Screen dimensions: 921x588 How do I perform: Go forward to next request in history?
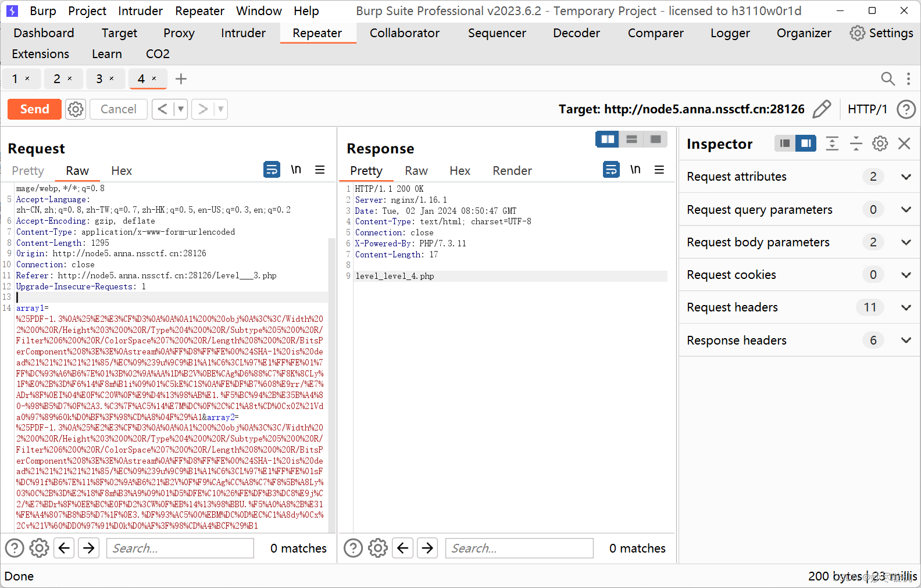tap(202, 109)
